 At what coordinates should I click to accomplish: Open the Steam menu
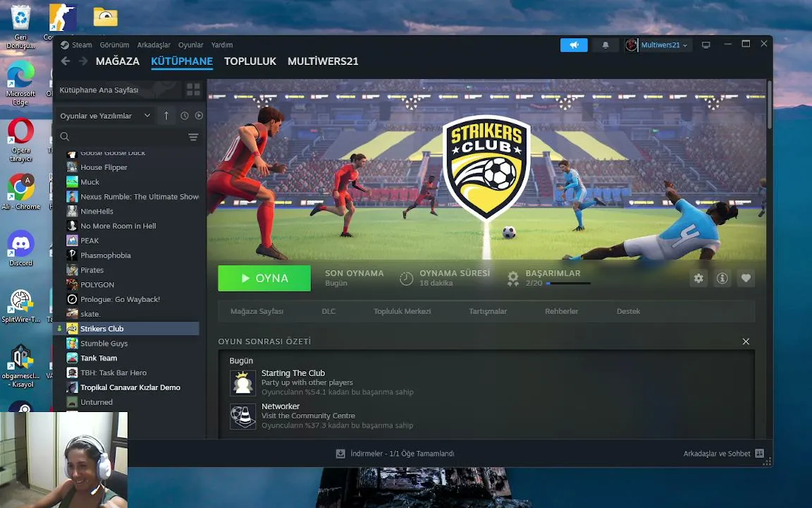pyautogui.click(x=82, y=45)
